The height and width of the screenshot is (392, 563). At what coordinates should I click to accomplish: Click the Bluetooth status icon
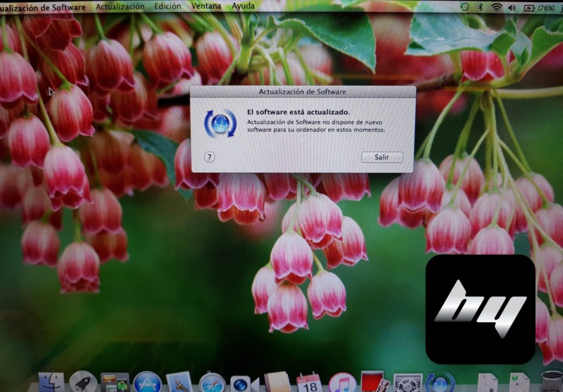[480, 7]
